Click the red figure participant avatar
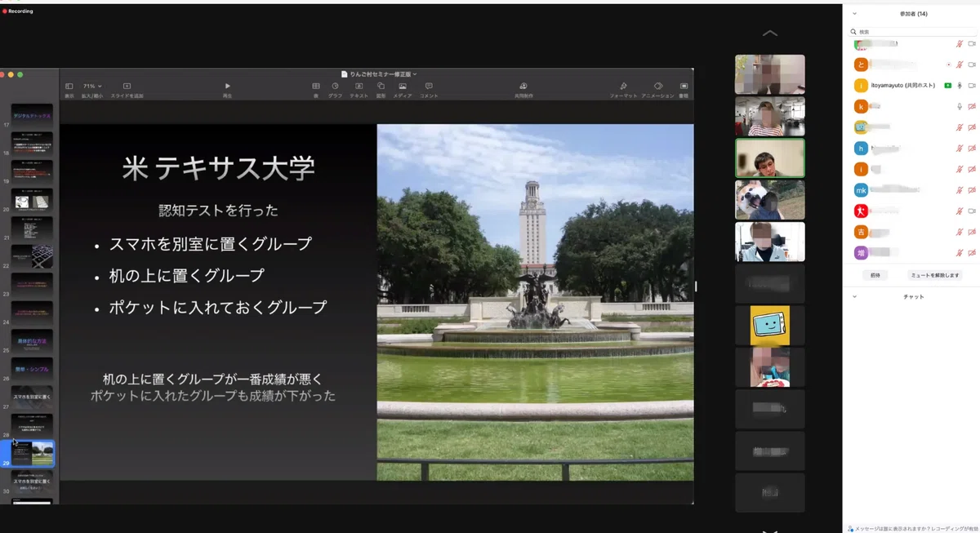This screenshot has height=533, width=980. coord(861,211)
